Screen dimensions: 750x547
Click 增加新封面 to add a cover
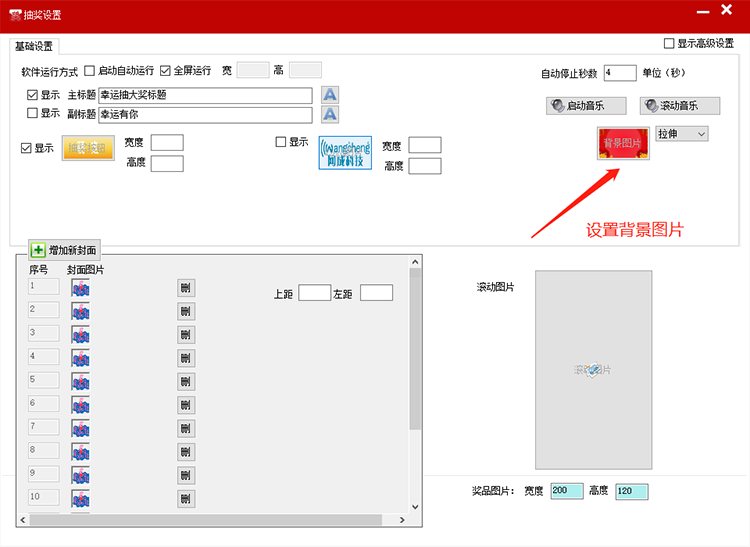65,250
